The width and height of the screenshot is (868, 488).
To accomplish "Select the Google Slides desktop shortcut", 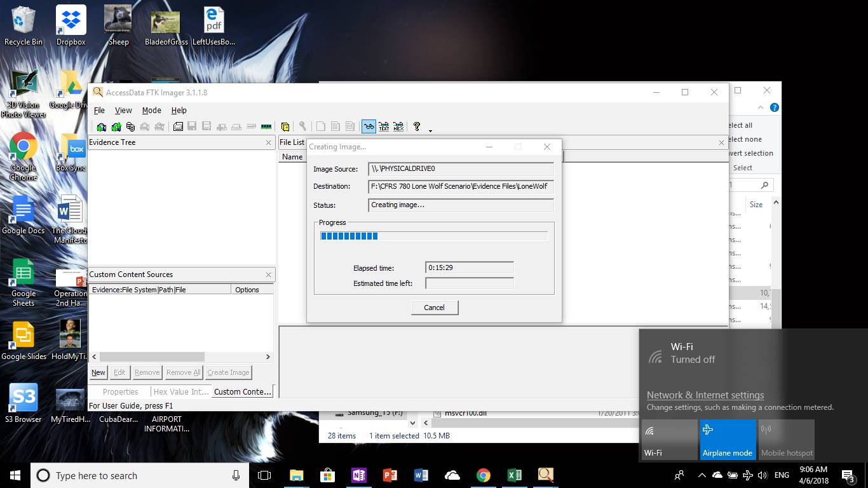I will point(24,341).
